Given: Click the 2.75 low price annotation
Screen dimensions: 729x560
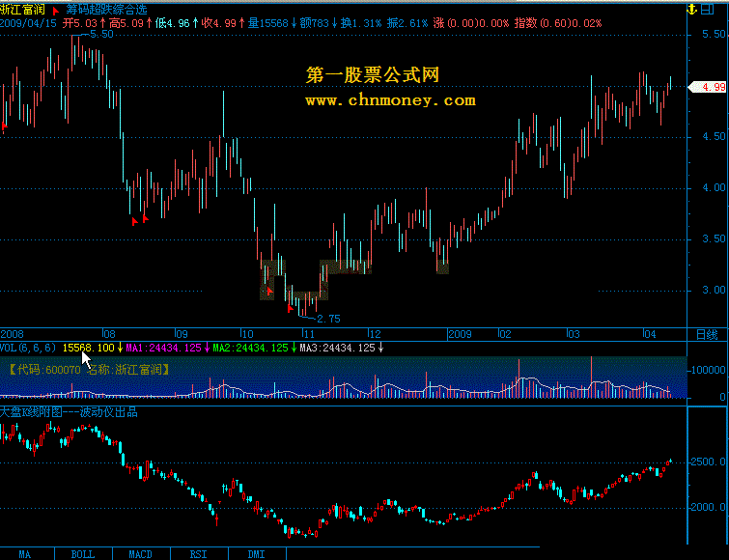Looking at the screenshot, I should tap(328, 319).
